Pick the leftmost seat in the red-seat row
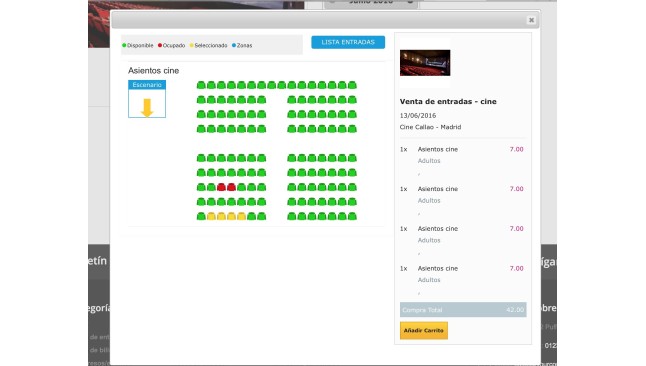The height and width of the screenshot is (366, 646). click(x=201, y=187)
